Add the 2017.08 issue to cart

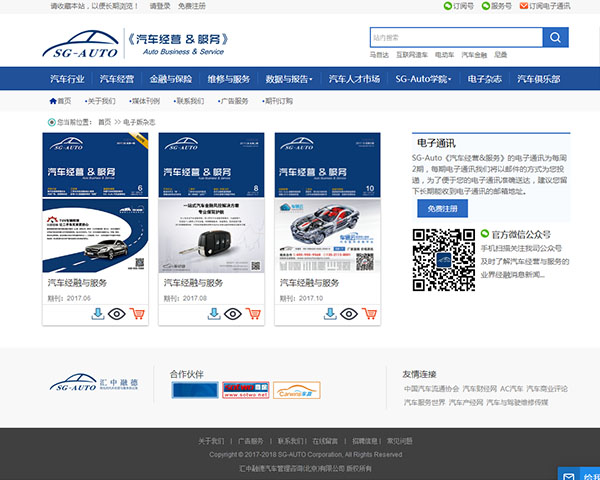tap(254, 314)
